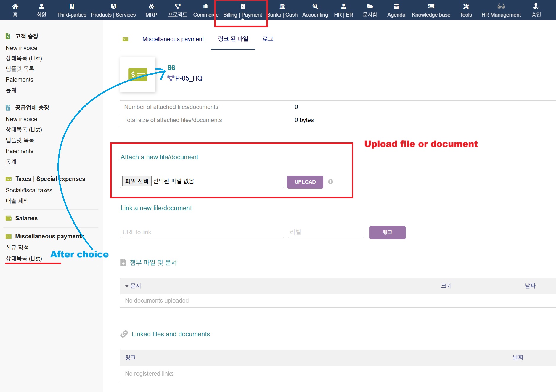Open Banks | Cash module icon
This screenshot has height=392, width=556.
point(282,7)
